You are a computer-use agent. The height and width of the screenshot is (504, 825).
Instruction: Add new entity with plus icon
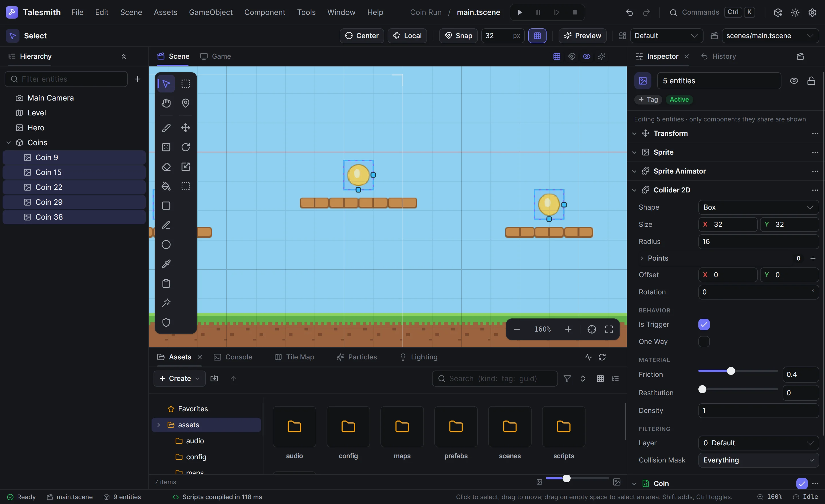137,79
